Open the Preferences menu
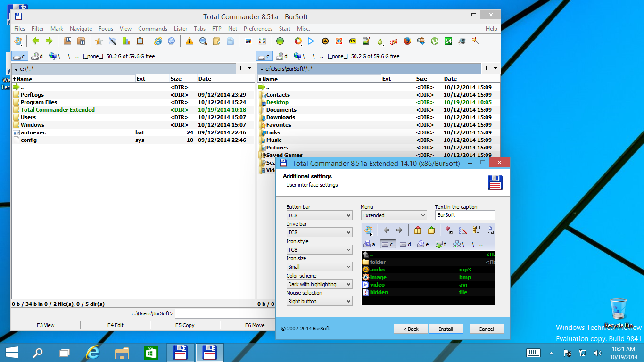The image size is (644, 362). (x=258, y=29)
